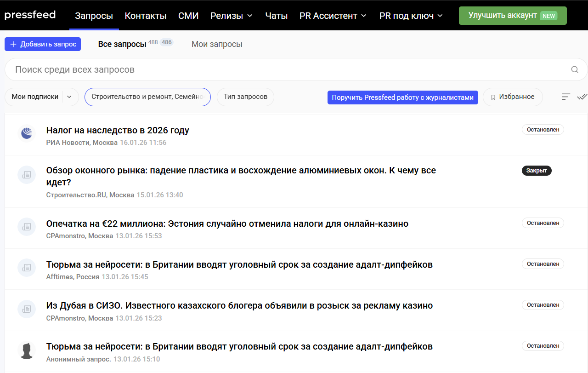This screenshot has width=588, height=373.
Task: Open the PR под ключ dropdown
Action: (411, 16)
